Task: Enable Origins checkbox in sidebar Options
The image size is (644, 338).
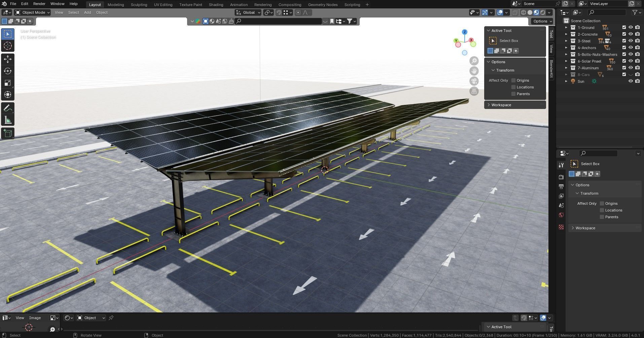Action: [513, 80]
